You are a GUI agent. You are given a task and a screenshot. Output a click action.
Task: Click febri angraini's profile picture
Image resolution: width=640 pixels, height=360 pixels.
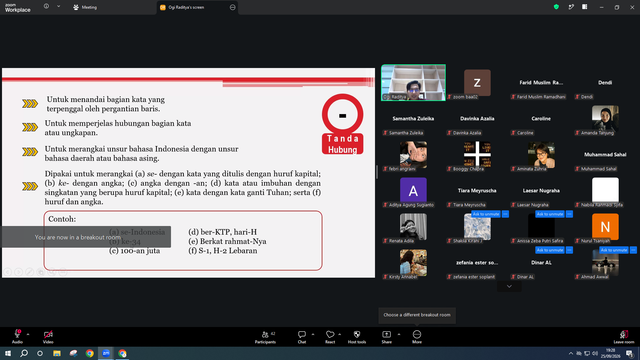(x=413, y=154)
